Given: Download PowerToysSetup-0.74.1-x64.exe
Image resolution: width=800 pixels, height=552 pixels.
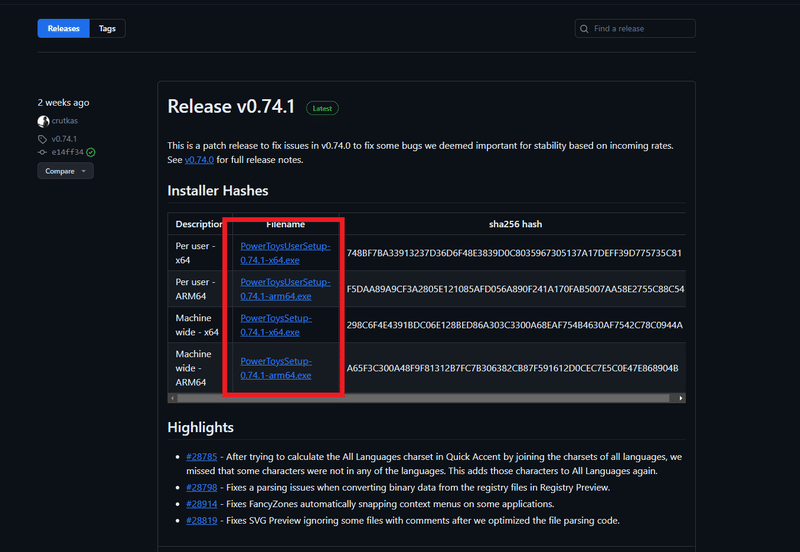Looking at the screenshot, I should (x=276, y=325).
